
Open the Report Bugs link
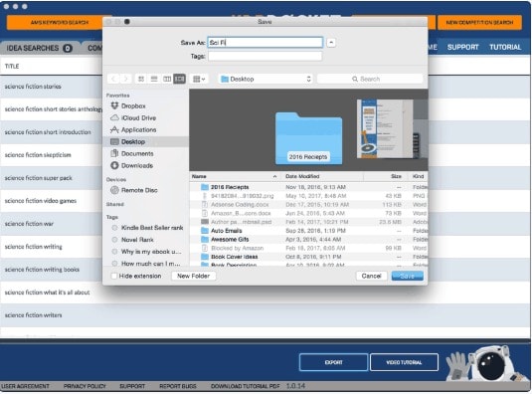coord(178,386)
